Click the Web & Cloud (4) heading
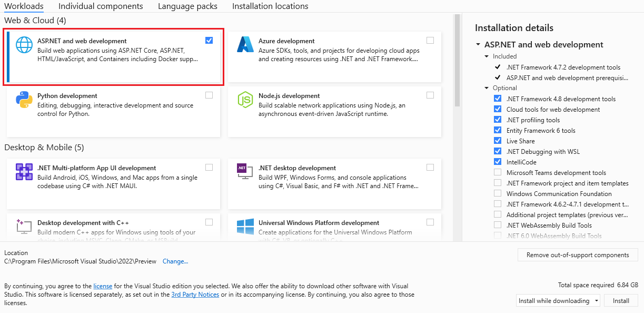Screen dimensions: 644x313 tap(36, 20)
